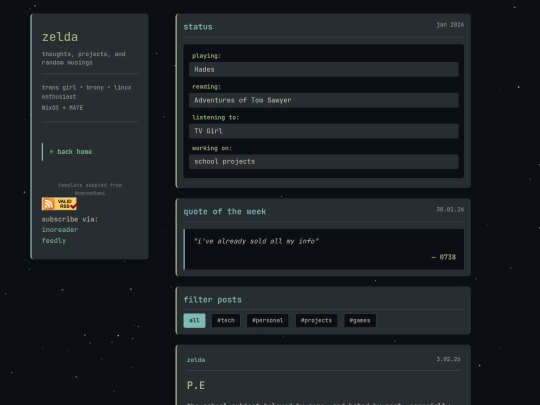Open the 'P.E' post title
The height and width of the screenshot is (405, 540).
(x=196, y=385)
